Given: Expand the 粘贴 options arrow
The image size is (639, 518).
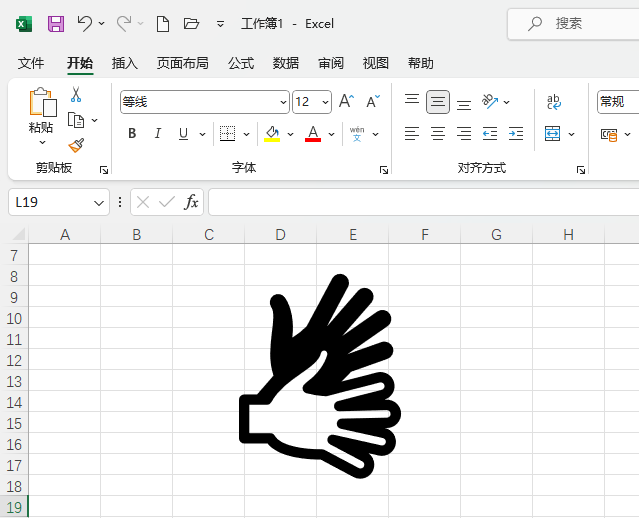Looking at the screenshot, I should click(42, 142).
